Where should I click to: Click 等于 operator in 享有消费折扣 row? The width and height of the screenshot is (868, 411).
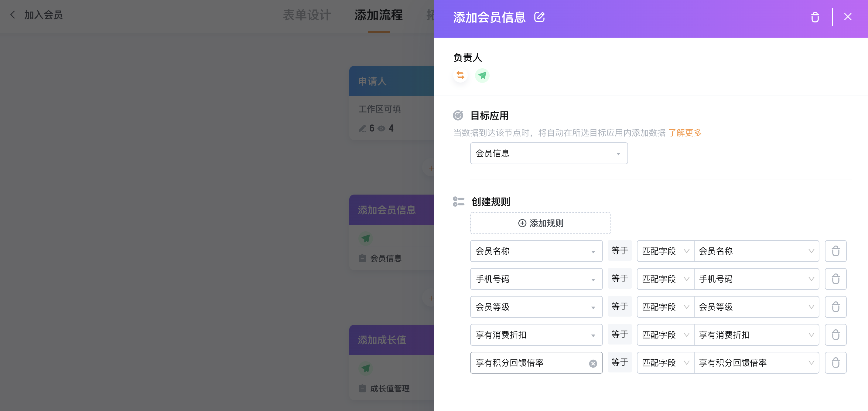[620, 335]
